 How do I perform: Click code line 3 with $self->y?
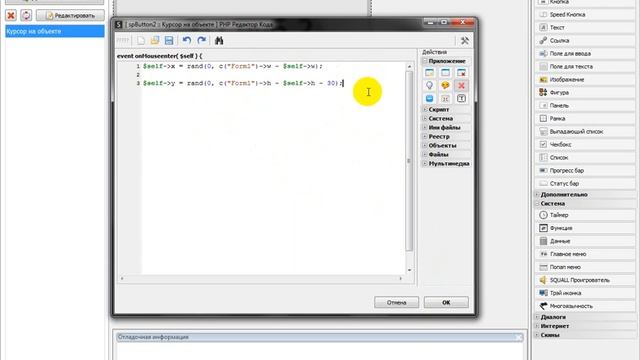[x=243, y=83]
